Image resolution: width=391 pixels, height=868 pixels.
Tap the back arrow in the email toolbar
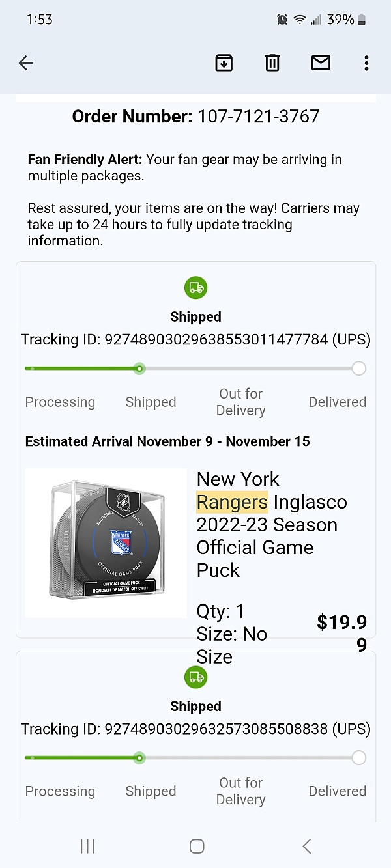(26, 63)
